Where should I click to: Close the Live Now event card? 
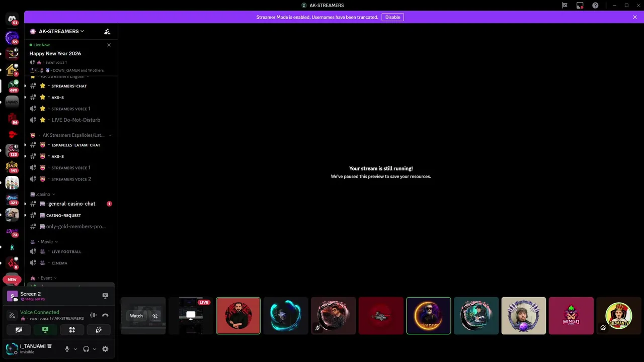point(109,45)
